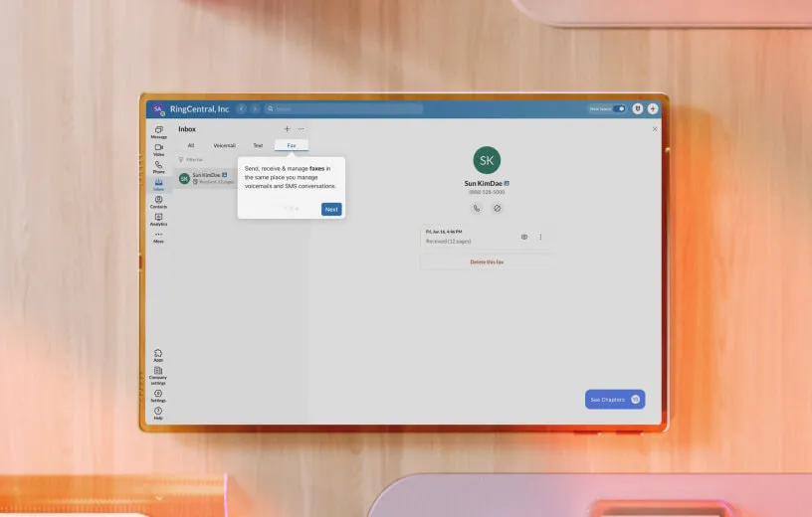Viewport: 812px width, 517px height.
Task: Open Company settings in sidebar
Action: click(x=158, y=376)
